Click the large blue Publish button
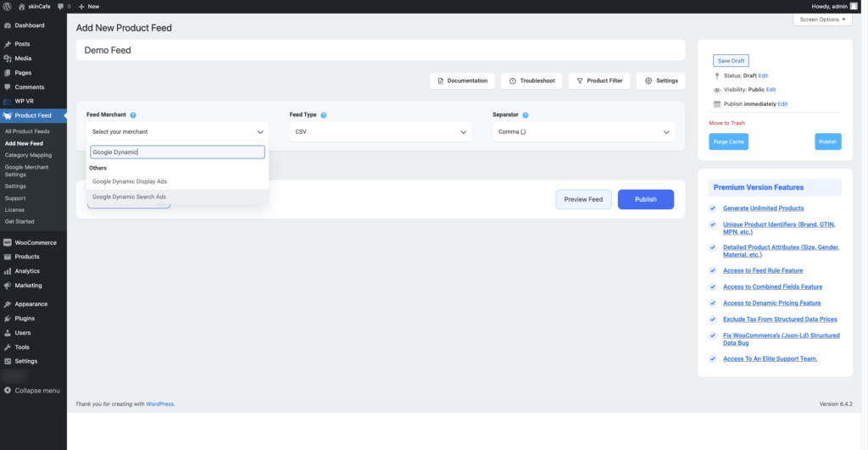The width and height of the screenshot is (868, 450). (x=645, y=199)
